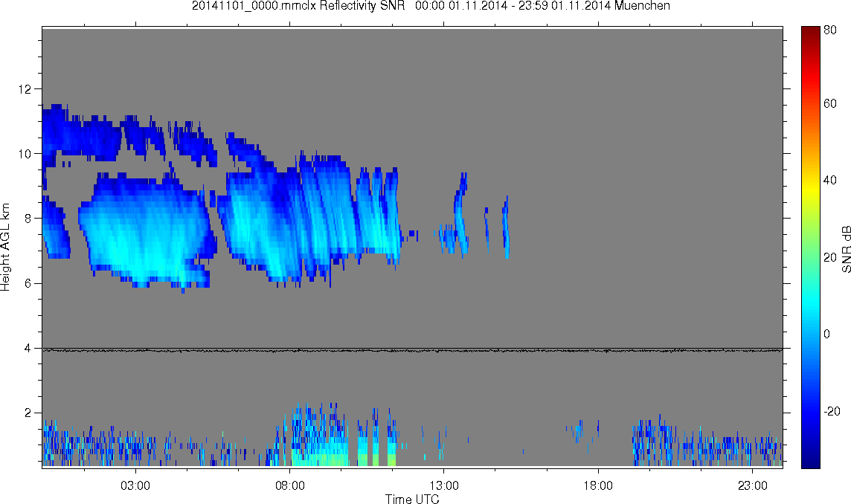The image size is (851, 504).
Task: Click the height label '10'
Action: [25, 154]
